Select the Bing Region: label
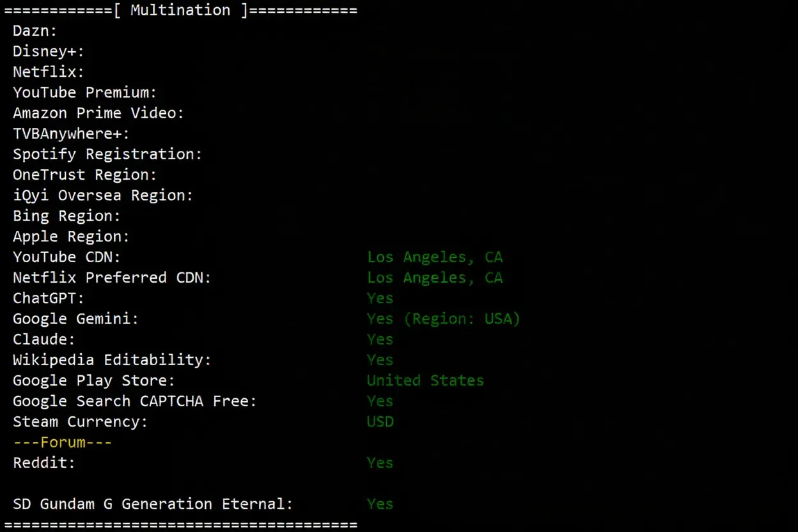The height and width of the screenshot is (532, 798). [x=66, y=216]
